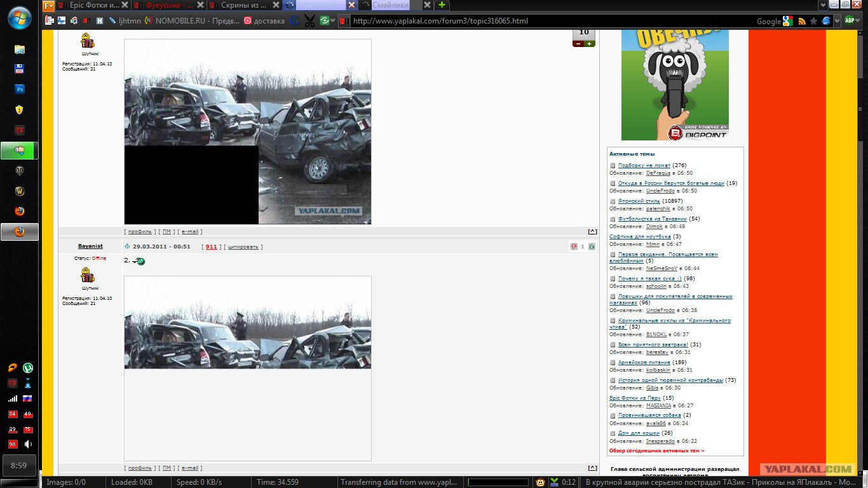Screen dimensions: 868x488
Task: Open the address bar history dropdown arrow
Action: tap(836, 21)
